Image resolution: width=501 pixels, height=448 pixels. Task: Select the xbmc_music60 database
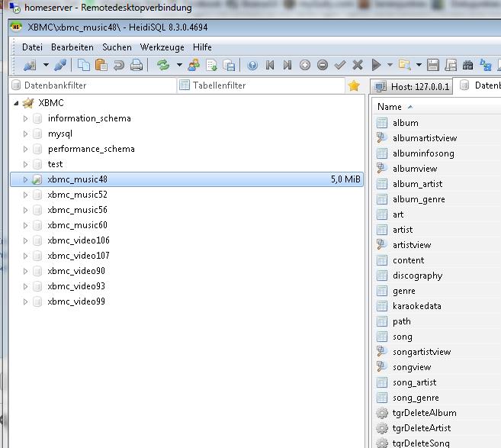point(77,225)
